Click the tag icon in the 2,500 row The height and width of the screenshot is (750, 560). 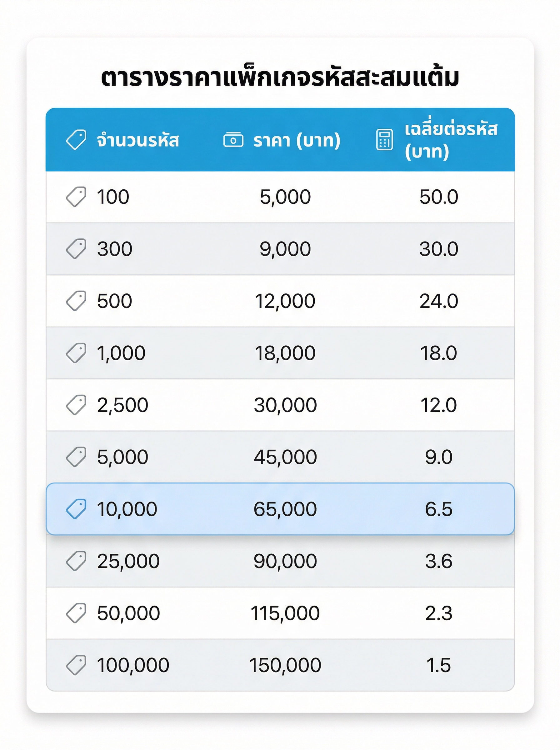click(x=76, y=405)
